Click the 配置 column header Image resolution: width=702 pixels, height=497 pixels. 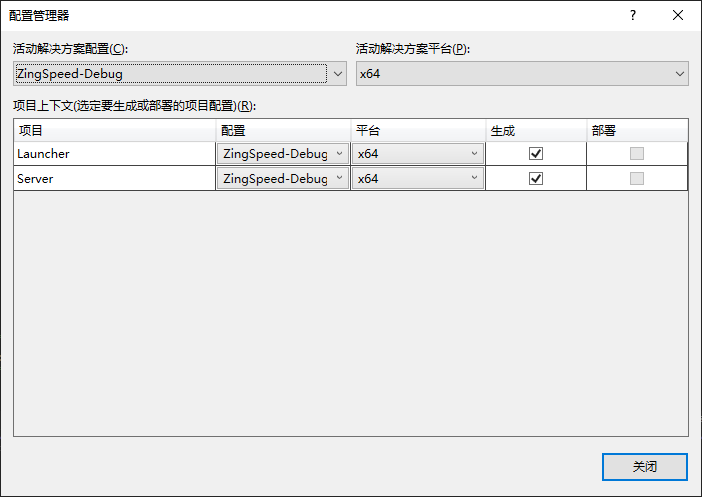coord(283,131)
